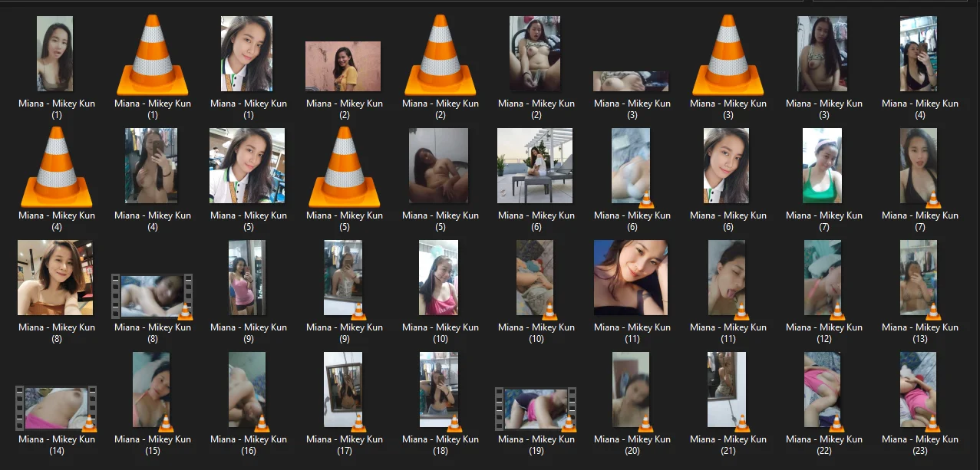Viewport: 980px width, 470px height.
Task: Select (1) selfie with white collared shirt
Action: pos(247,54)
